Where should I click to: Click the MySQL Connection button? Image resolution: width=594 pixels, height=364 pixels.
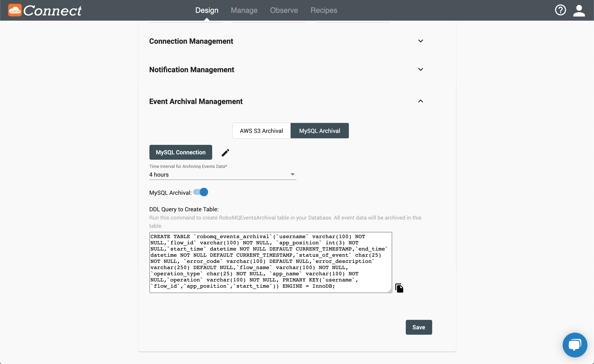point(180,152)
